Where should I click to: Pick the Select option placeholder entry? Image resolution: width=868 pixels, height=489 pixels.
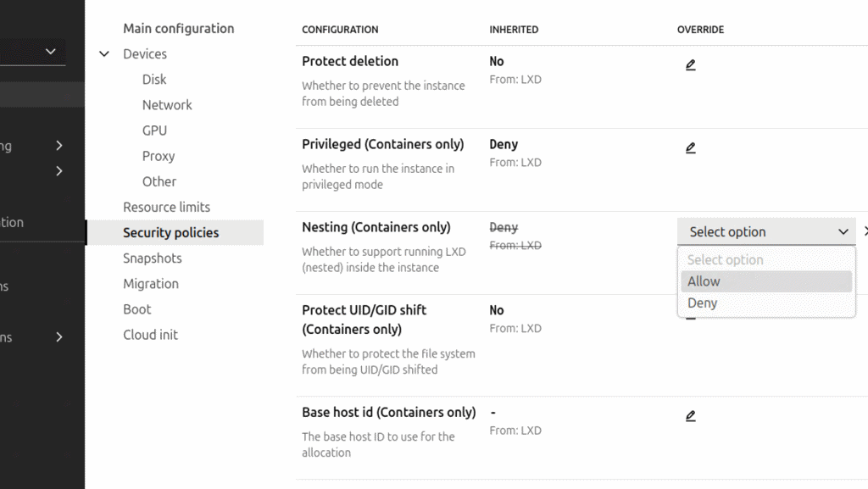tap(726, 260)
